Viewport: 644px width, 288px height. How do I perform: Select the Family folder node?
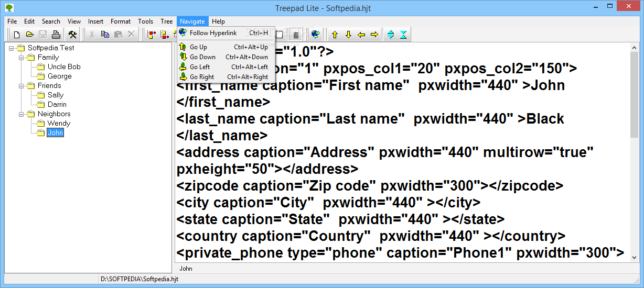[x=48, y=57]
